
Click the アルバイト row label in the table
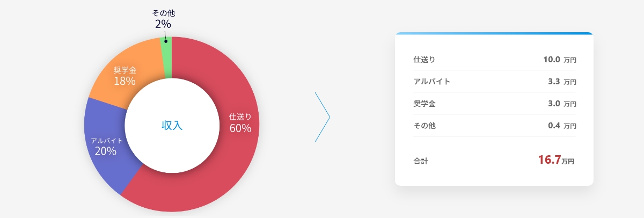pyautogui.click(x=431, y=82)
